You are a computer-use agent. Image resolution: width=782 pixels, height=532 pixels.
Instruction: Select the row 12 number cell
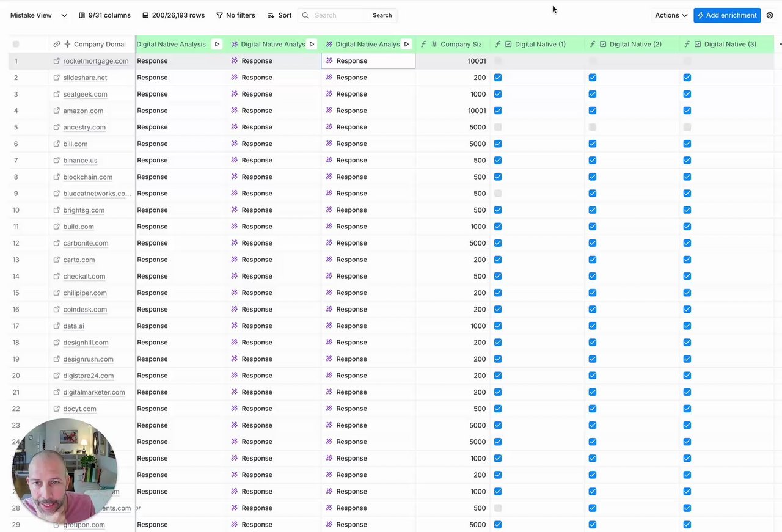(16, 243)
